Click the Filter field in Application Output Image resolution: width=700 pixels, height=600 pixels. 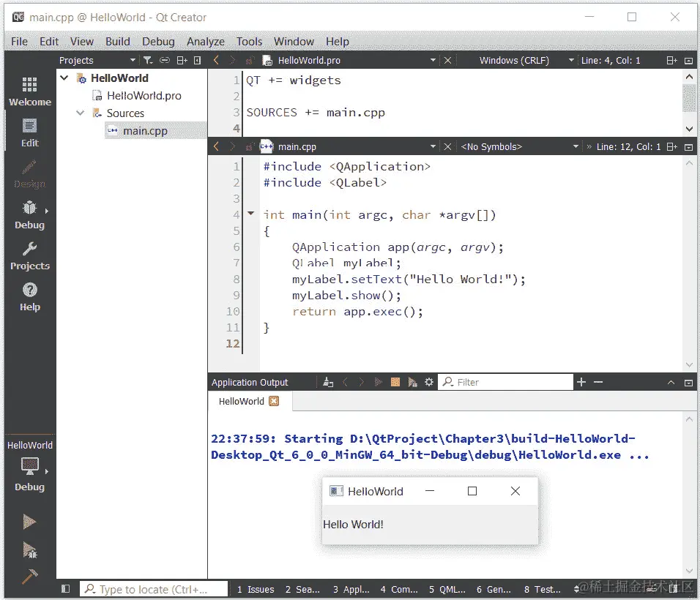pyautogui.click(x=505, y=382)
